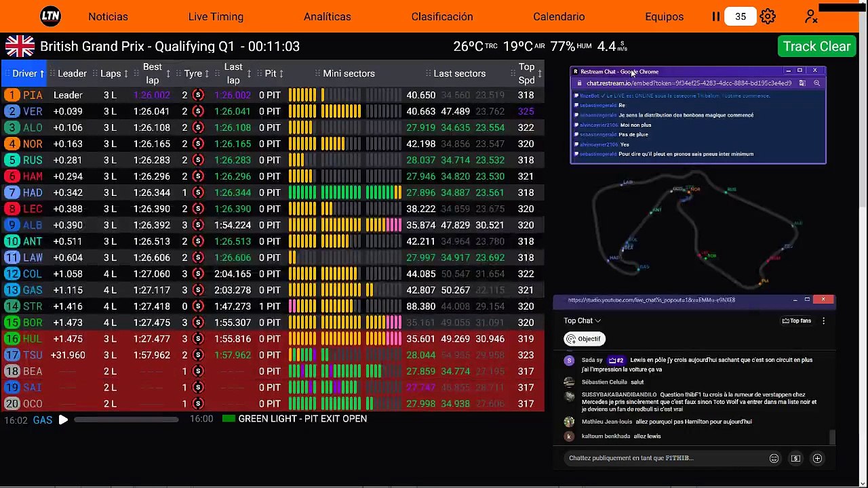Sort by Best lap column
This screenshot has width=868, height=488.
pos(152,73)
